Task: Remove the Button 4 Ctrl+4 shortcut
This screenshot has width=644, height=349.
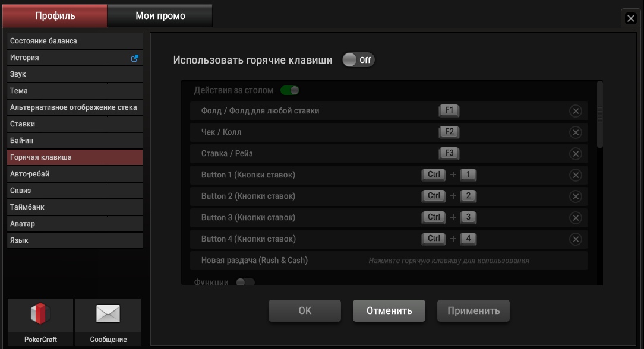Action: tap(576, 239)
